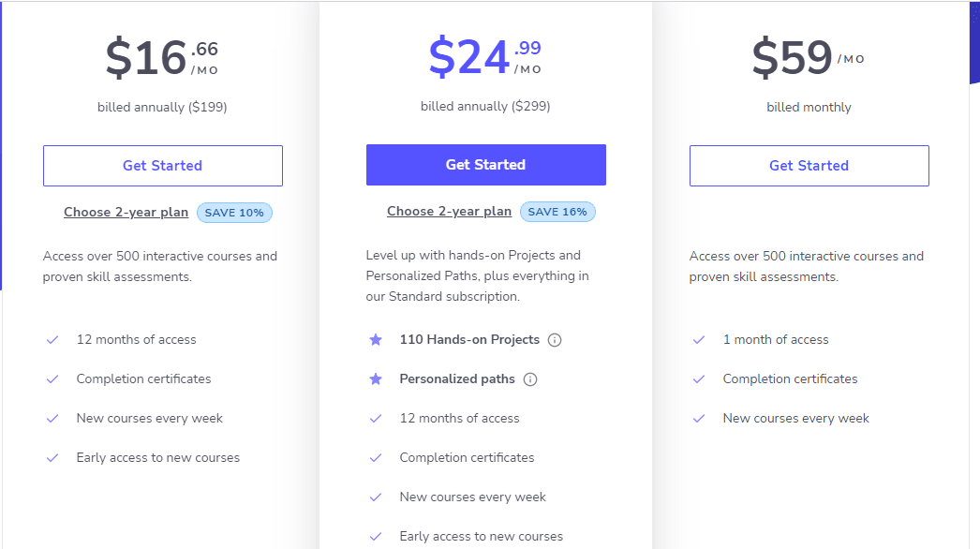The width and height of the screenshot is (980, 549).
Task: Click the checkmark next to Completion certificates
Action: click(x=52, y=378)
